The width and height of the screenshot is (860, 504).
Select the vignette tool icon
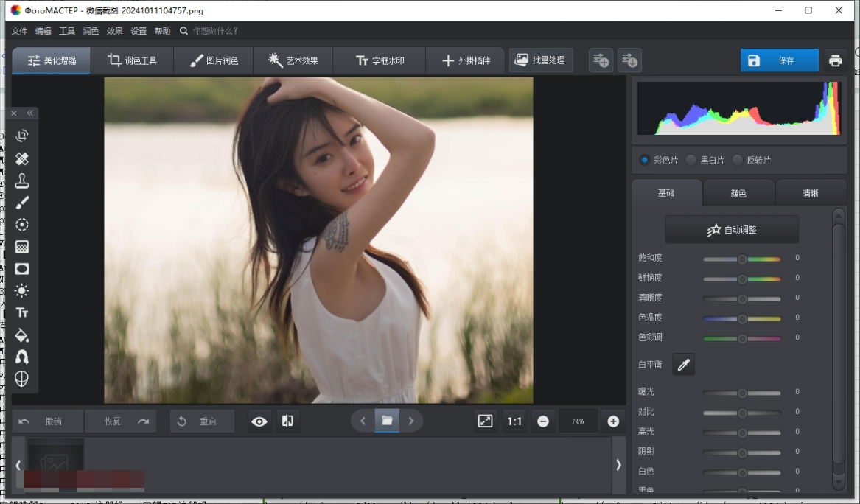point(22,269)
